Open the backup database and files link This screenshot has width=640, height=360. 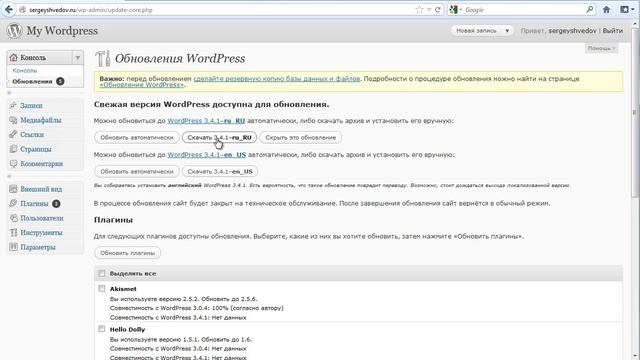pyautogui.click(x=277, y=78)
